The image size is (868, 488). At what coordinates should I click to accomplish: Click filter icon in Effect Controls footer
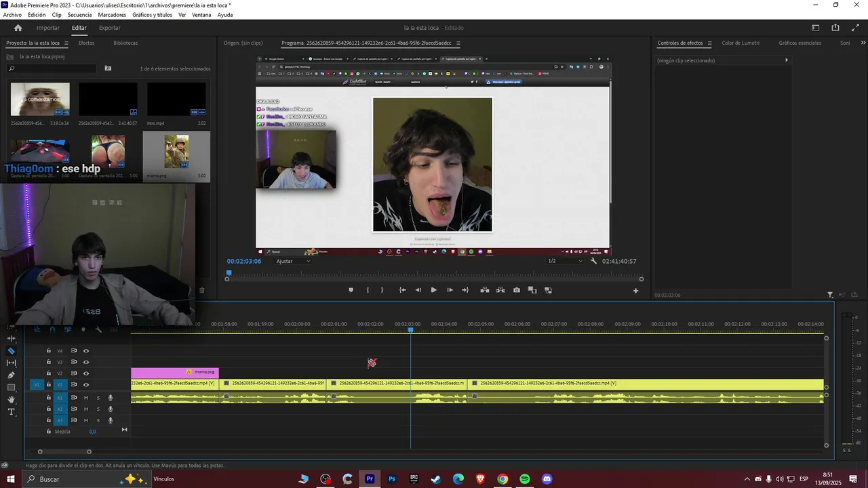pyautogui.click(x=830, y=295)
